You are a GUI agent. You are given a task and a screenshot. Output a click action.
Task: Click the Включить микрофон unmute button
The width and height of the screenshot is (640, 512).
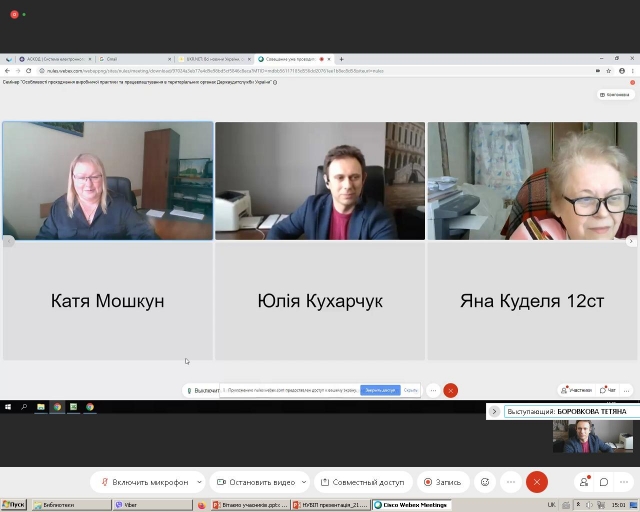(143, 482)
